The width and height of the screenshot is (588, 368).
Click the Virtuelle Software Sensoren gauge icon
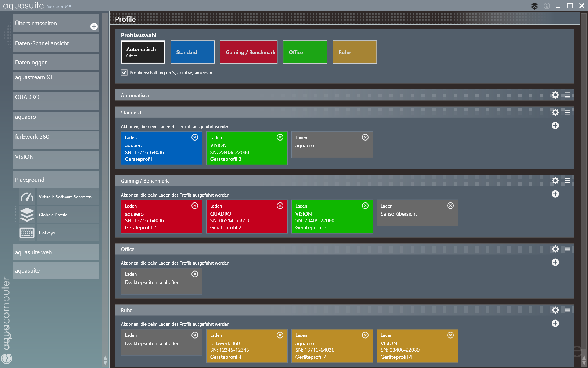point(27,197)
